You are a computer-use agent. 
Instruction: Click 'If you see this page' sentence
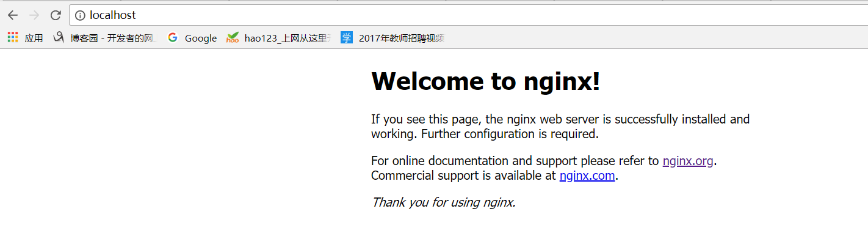point(560,127)
